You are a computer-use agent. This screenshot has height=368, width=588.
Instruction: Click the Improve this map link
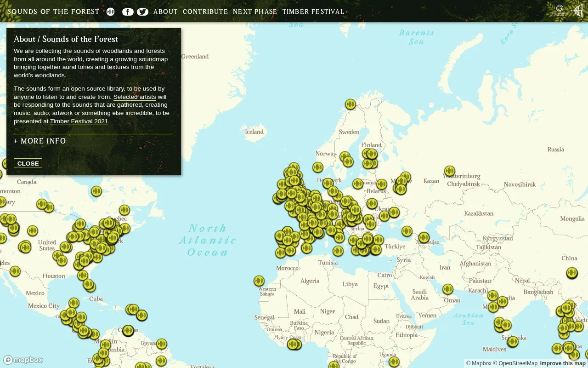coord(563,363)
